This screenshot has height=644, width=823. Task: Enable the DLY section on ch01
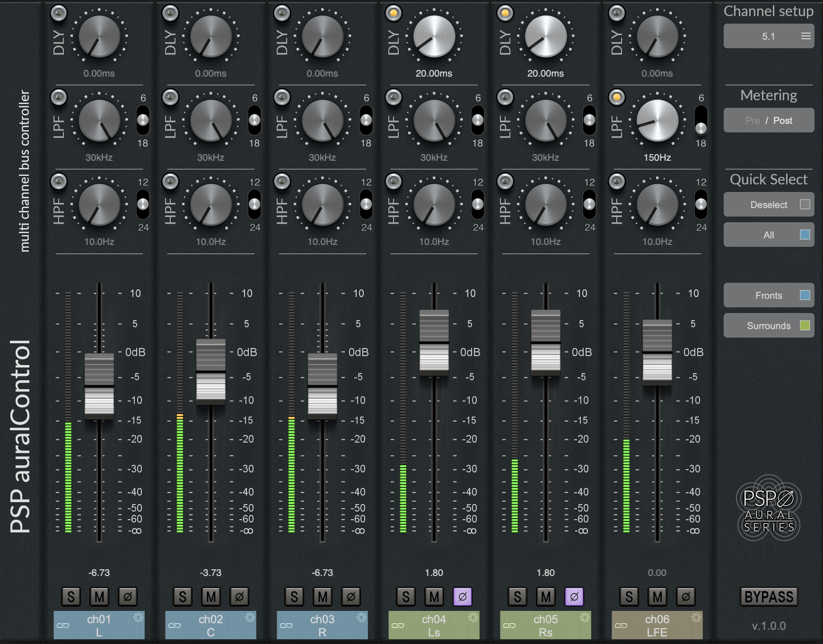point(59,13)
